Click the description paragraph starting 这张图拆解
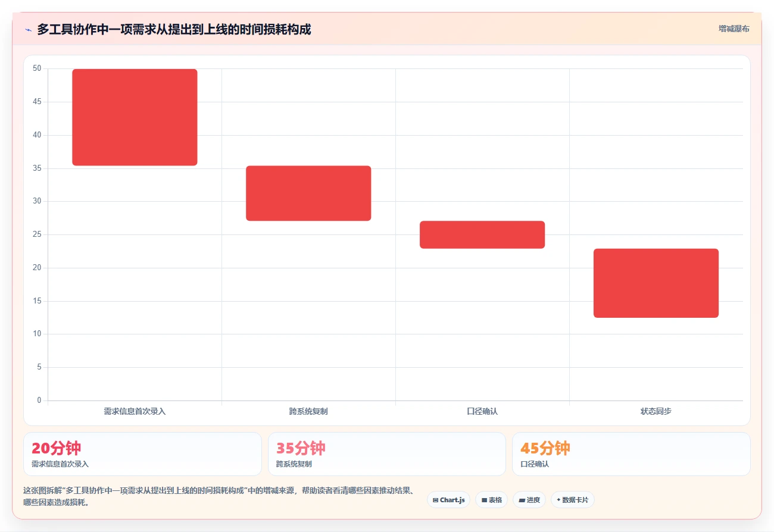Screen dimensions: 774x532 (219, 496)
